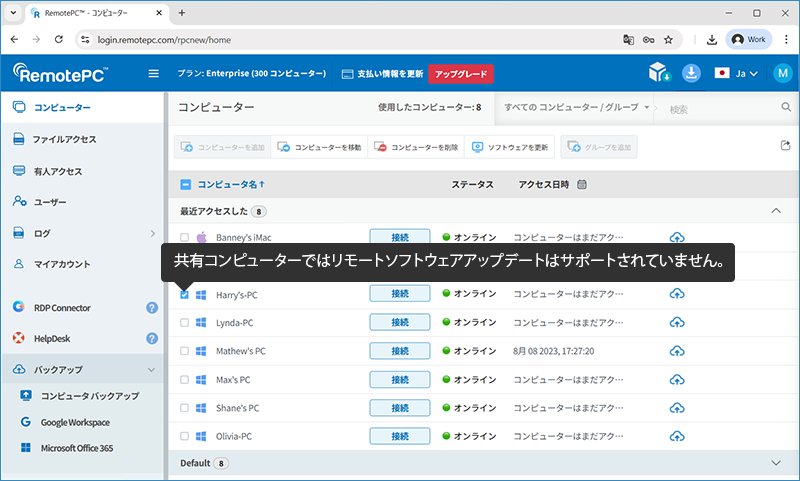Collapse the バックアップ sidebar section

[152, 369]
